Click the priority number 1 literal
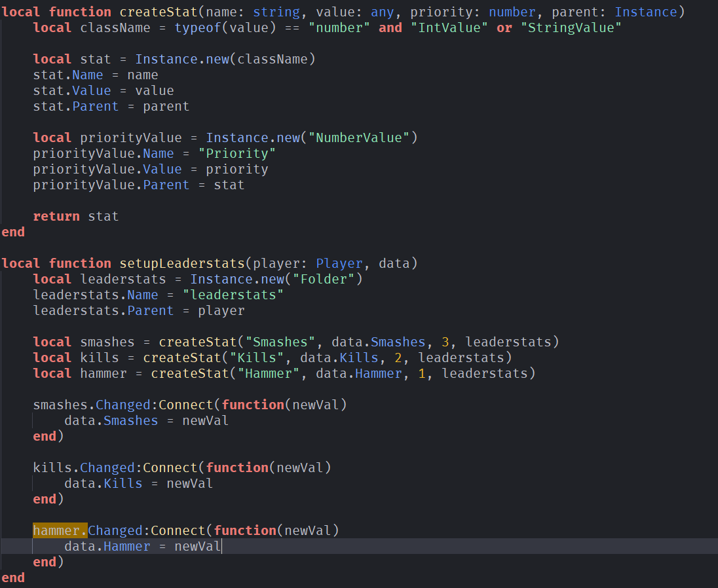Screen dimensions: 718x588 click(422, 373)
